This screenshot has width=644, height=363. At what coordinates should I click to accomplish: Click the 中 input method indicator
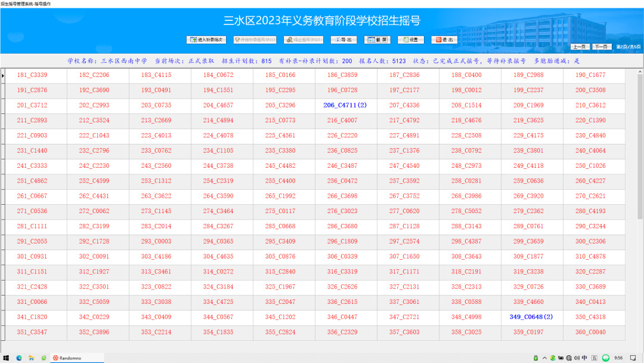(x=584, y=358)
